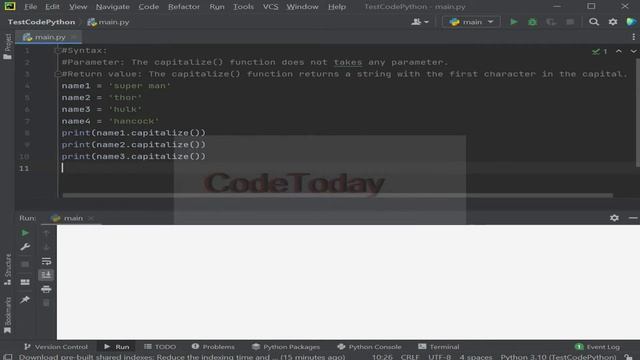Image resolution: width=640 pixels, height=360 pixels.
Task: Open the main run configuration dropdown
Action: [471, 22]
